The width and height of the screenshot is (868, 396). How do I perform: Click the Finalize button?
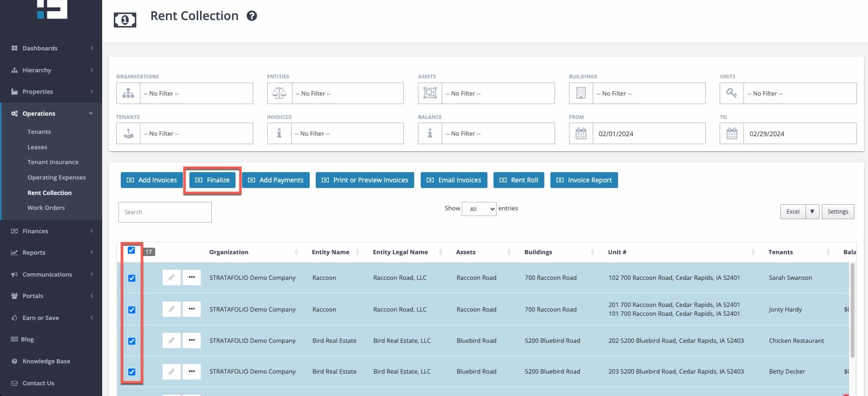[213, 180]
